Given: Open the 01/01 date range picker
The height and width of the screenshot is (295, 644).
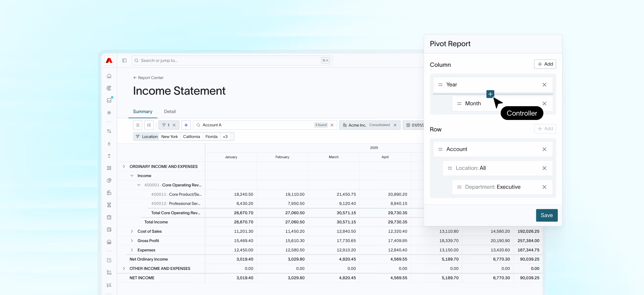Looking at the screenshot, I should 414,125.
